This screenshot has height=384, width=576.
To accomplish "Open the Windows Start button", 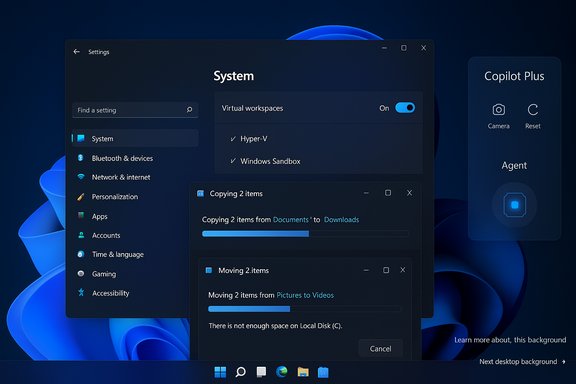I will click(220, 372).
